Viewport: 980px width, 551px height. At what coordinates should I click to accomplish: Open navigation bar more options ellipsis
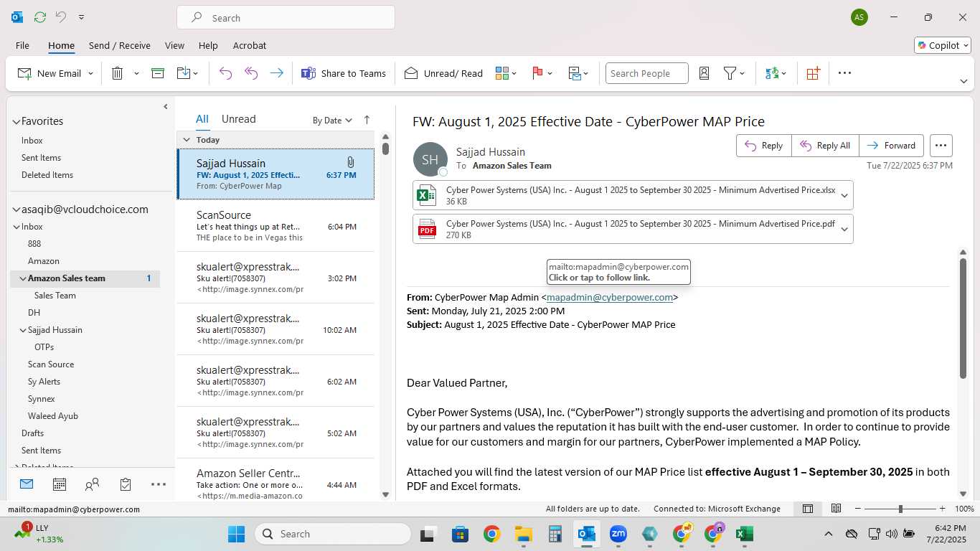[159, 485]
